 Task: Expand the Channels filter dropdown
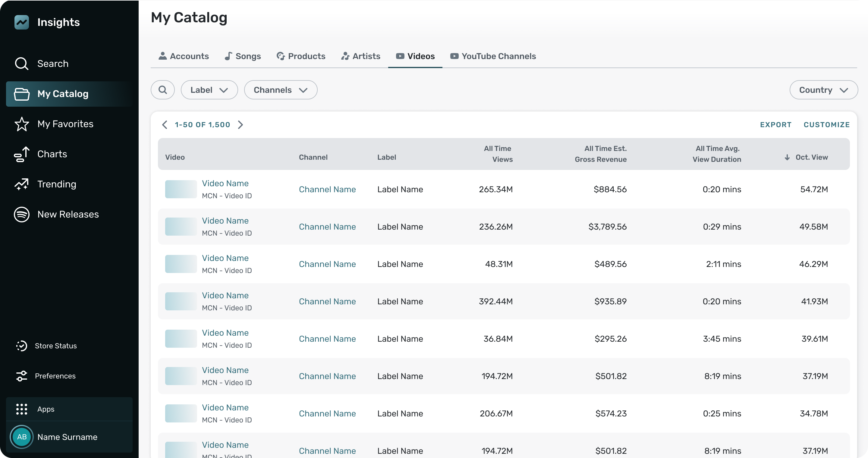click(x=280, y=89)
